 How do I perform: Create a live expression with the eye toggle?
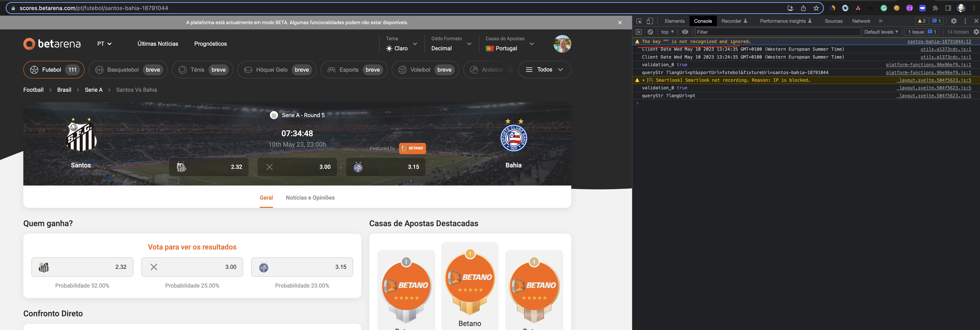tap(686, 32)
